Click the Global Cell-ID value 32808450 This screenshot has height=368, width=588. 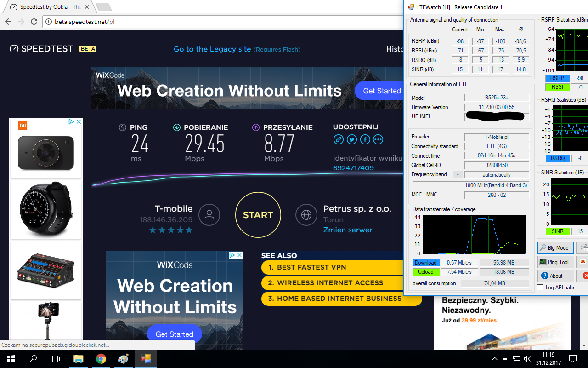[497, 165]
